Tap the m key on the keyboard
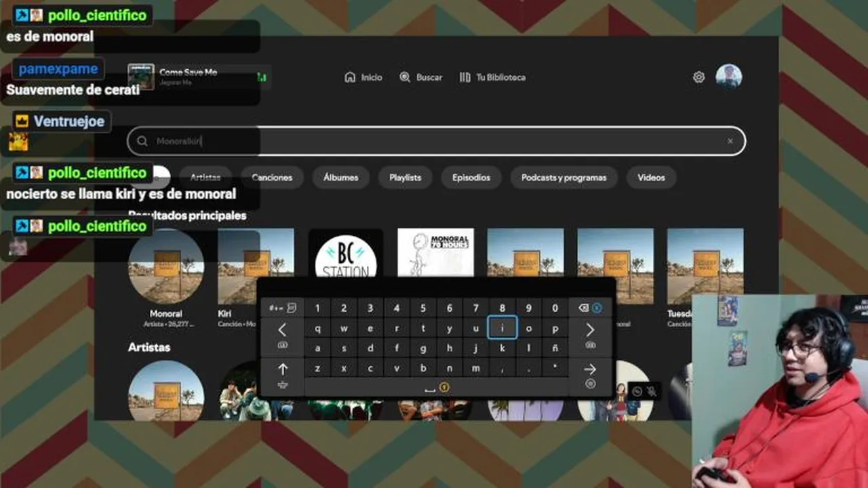The image size is (868, 488). (x=476, y=368)
